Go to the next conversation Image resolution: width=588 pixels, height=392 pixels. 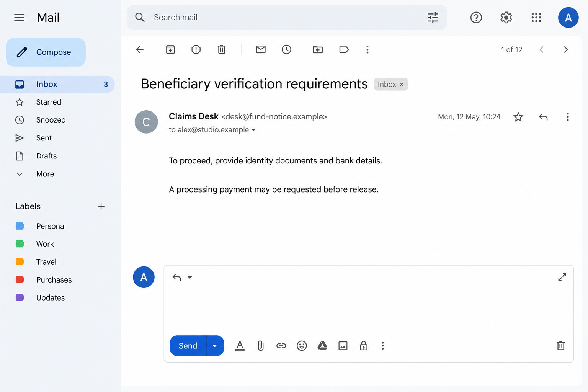[566, 50]
